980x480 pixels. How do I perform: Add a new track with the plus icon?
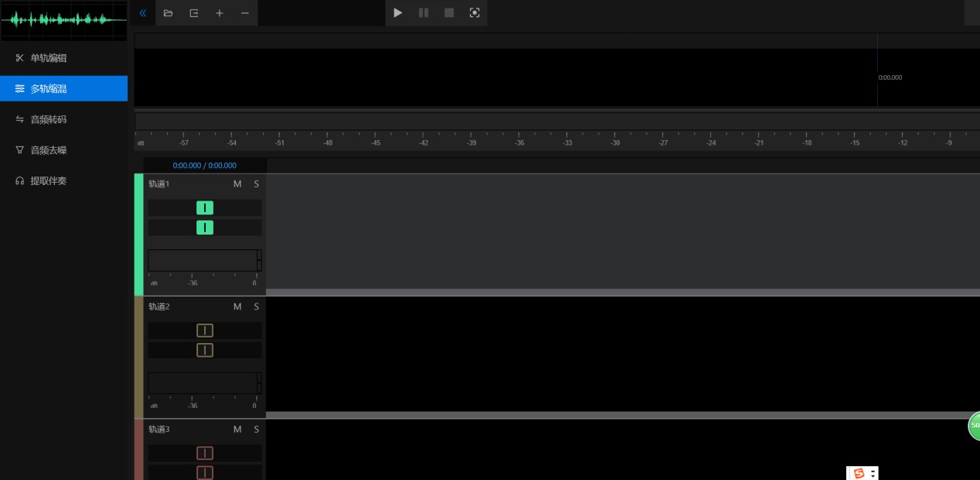[x=220, y=13]
